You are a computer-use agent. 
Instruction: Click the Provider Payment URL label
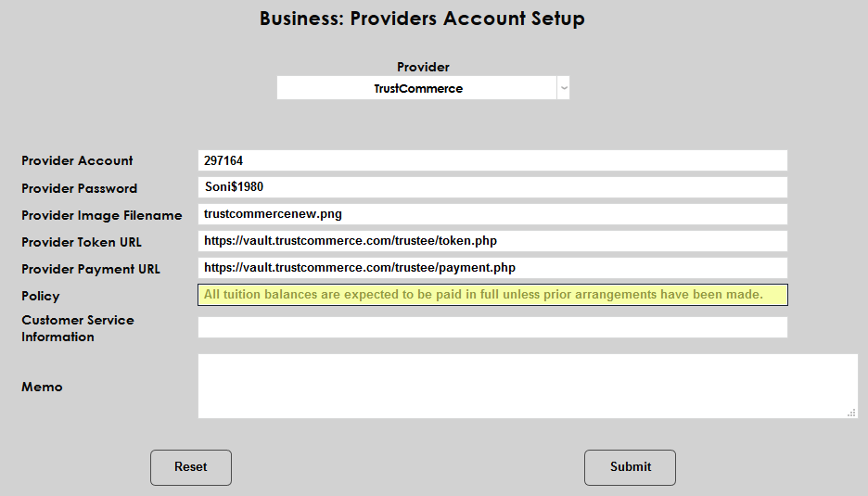pyautogui.click(x=91, y=269)
